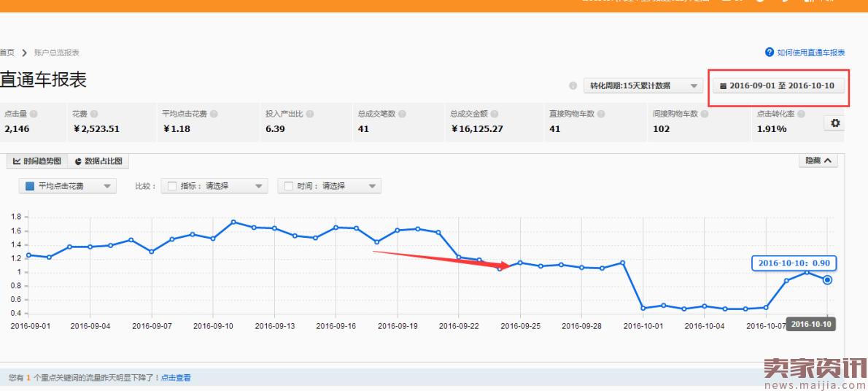Switch to 时间趋势图 tab
Viewport: 868px width, 391px height.
pos(37,161)
